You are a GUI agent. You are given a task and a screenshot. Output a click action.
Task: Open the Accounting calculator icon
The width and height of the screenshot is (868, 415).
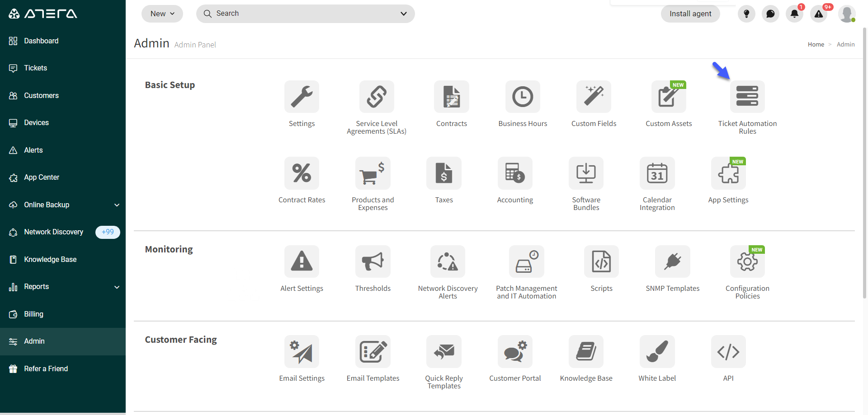(x=515, y=173)
